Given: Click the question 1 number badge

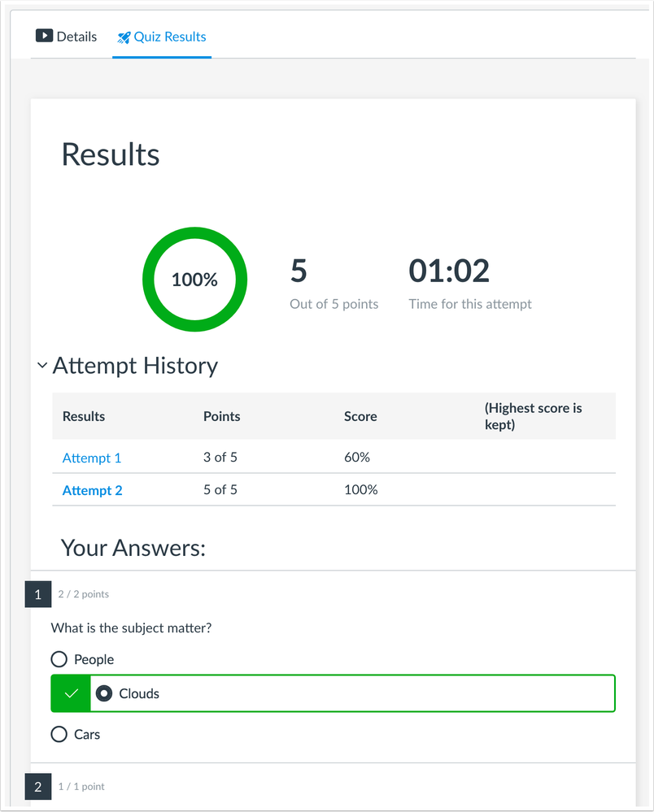Looking at the screenshot, I should [x=38, y=594].
